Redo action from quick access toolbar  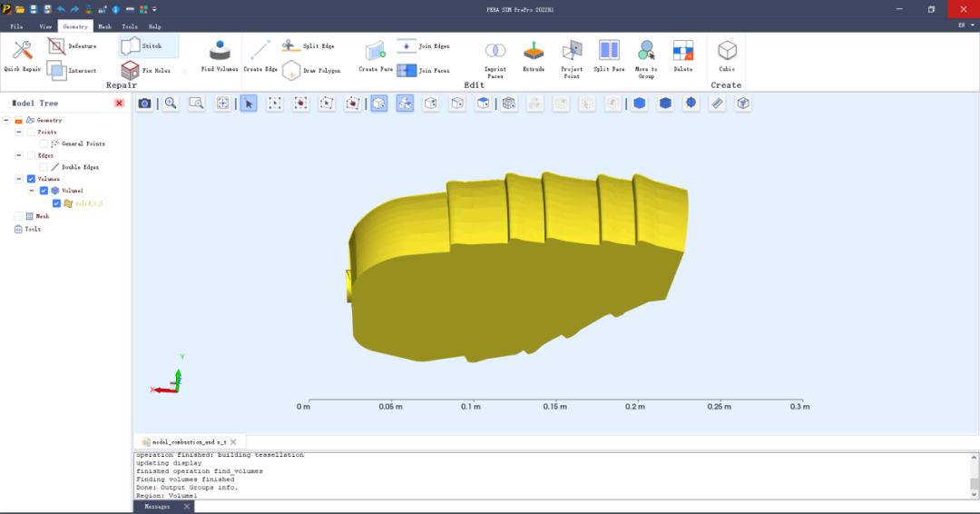click(74, 9)
